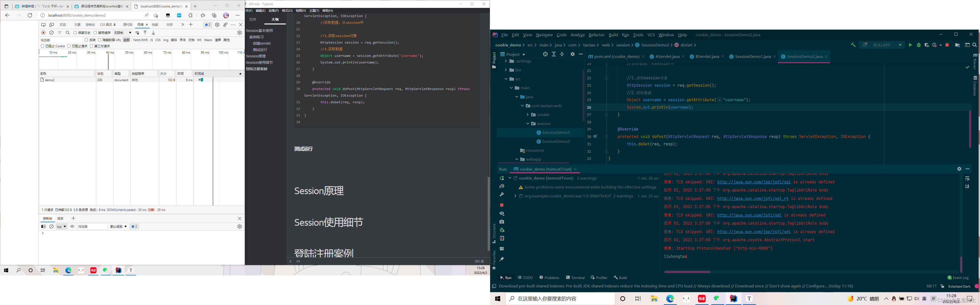Expand the bin folder in project tree
This screenshot has height=305, width=980.
pyautogui.click(x=506, y=70)
